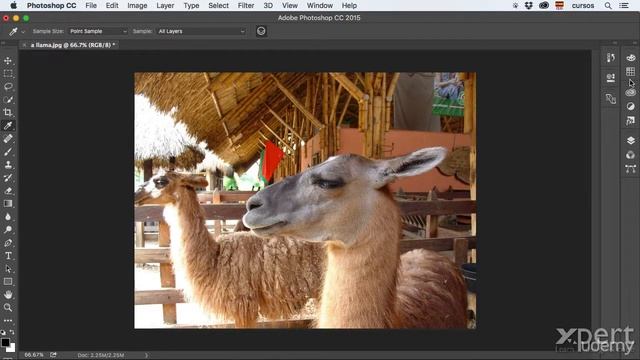Select the Crop tool

coord(8,112)
